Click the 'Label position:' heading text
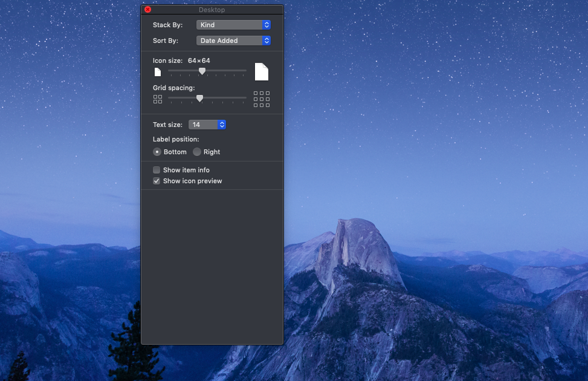Screen dimensions: 588x381 176,139
